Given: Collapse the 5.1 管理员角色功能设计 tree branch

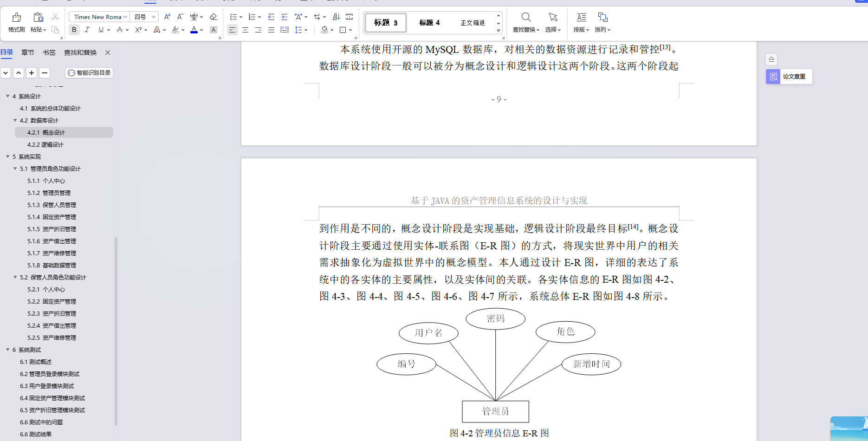Looking at the screenshot, I should tap(14, 169).
